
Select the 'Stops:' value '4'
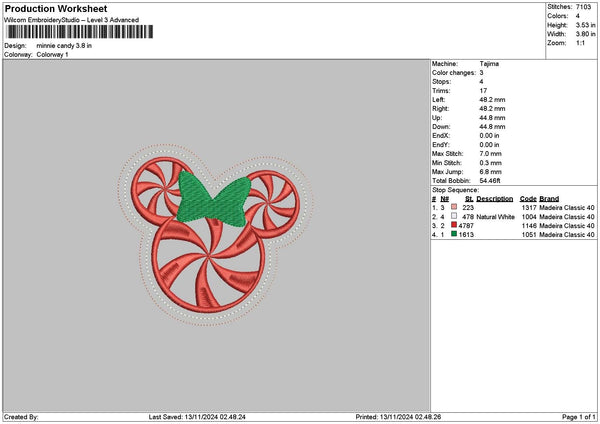click(481, 82)
